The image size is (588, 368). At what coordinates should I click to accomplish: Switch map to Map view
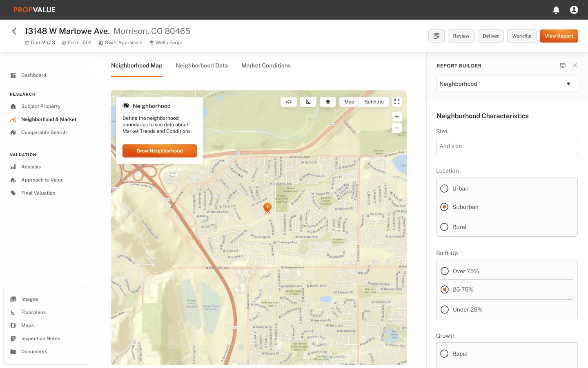tap(349, 102)
